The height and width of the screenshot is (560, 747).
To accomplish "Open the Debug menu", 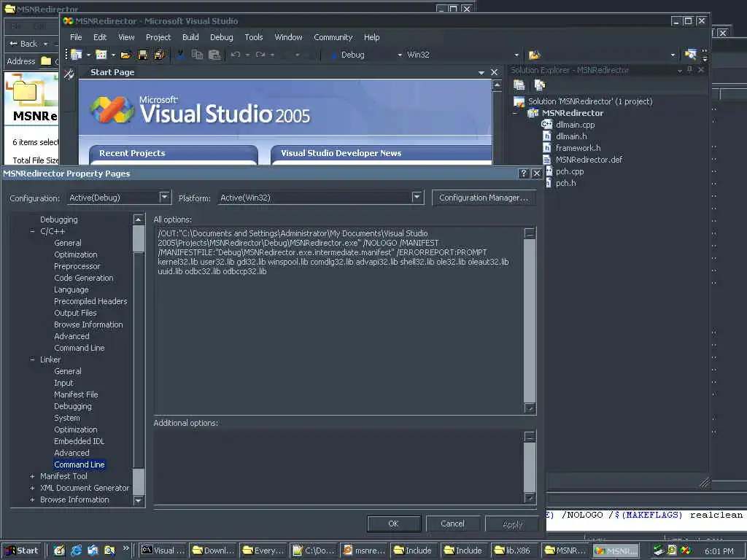I will pyautogui.click(x=222, y=37).
